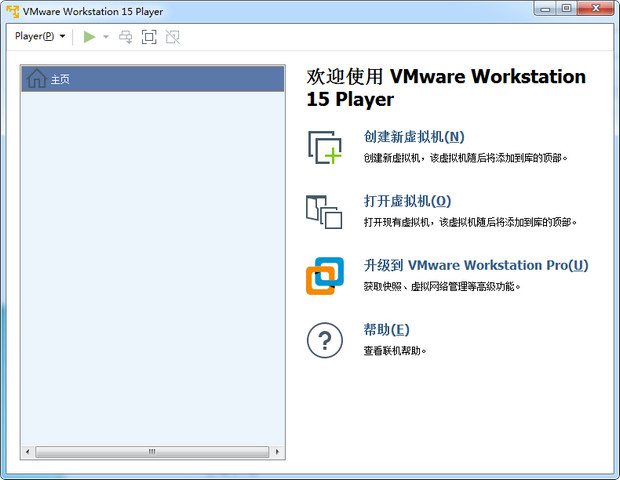Click the VMware icon in title bar
This screenshot has width=620, height=480.
point(12,11)
